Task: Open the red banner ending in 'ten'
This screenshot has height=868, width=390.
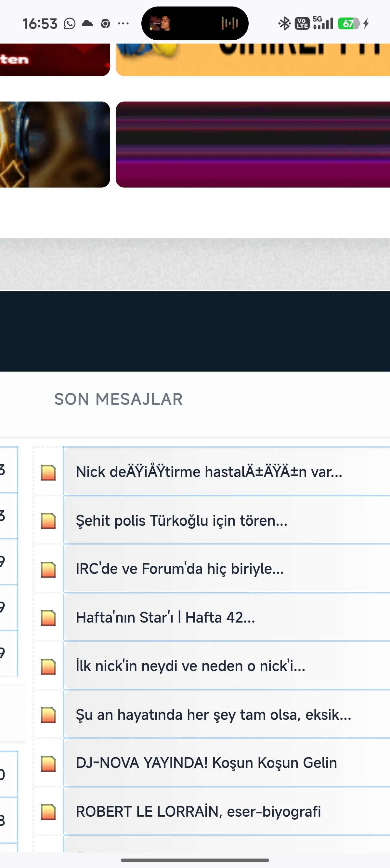Action: pos(55,59)
